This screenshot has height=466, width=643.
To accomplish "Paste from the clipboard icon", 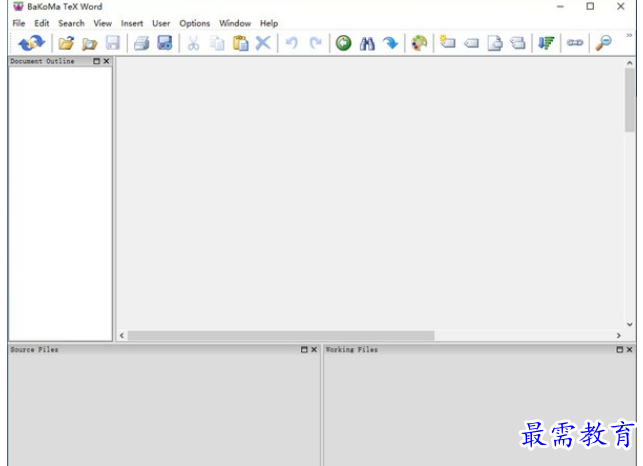I will click(x=241, y=43).
